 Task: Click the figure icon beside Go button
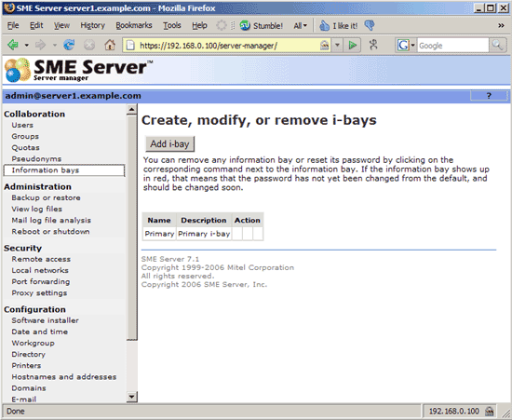coord(373,45)
